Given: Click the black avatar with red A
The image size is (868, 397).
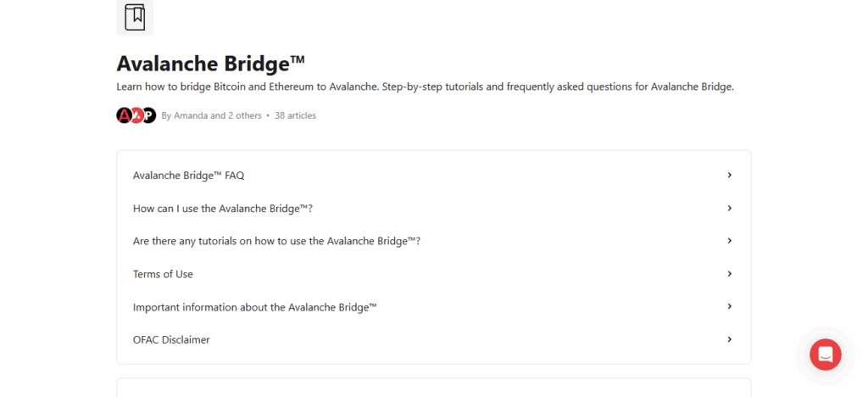Looking at the screenshot, I should [x=124, y=115].
